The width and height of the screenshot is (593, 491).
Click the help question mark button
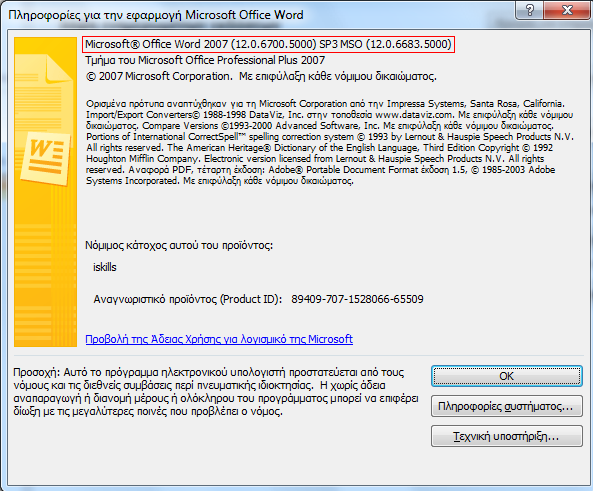[x=529, y=9]
